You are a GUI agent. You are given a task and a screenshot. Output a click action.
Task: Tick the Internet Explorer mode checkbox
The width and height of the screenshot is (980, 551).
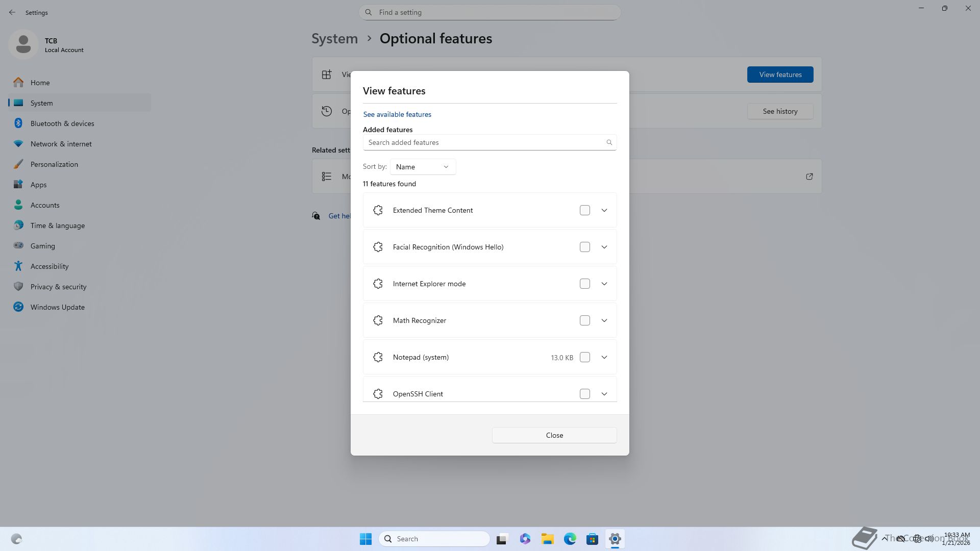585,284
